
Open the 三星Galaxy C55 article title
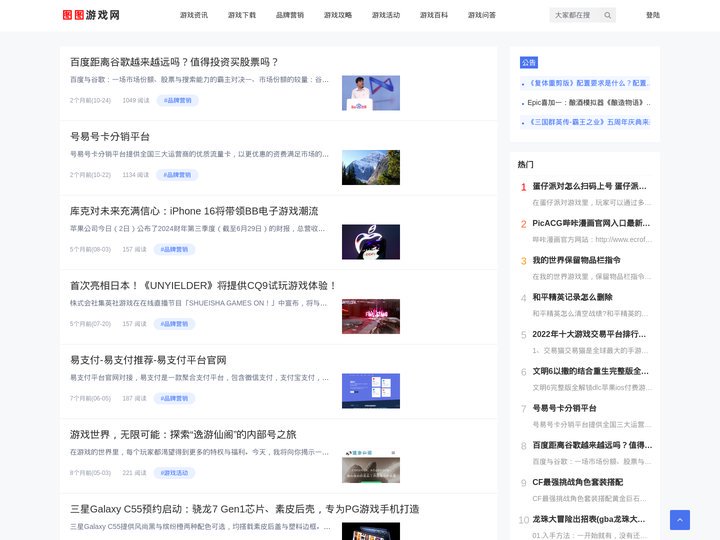(244, 509)
